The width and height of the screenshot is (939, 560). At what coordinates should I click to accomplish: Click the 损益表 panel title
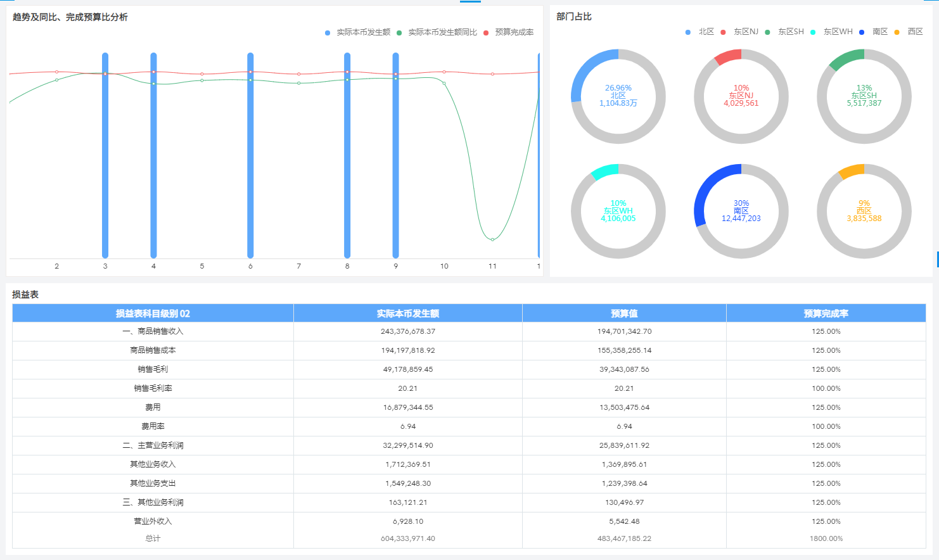pyautogui.click(x=25, y=295)
